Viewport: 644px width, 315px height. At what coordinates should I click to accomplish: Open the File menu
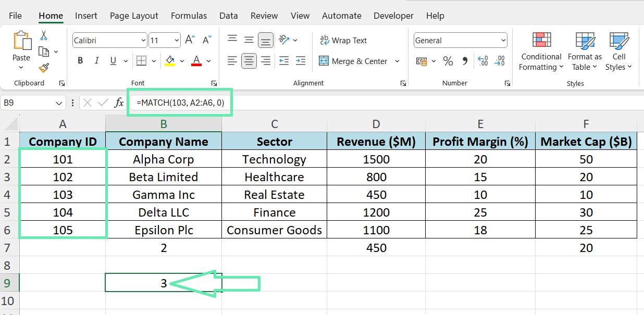click(15, 16)
